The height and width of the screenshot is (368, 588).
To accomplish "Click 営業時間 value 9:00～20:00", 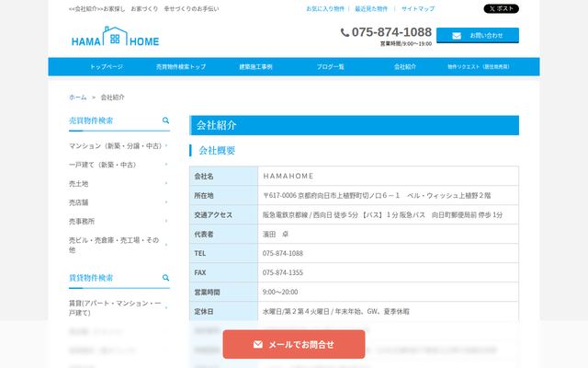I will pos(280,292).
